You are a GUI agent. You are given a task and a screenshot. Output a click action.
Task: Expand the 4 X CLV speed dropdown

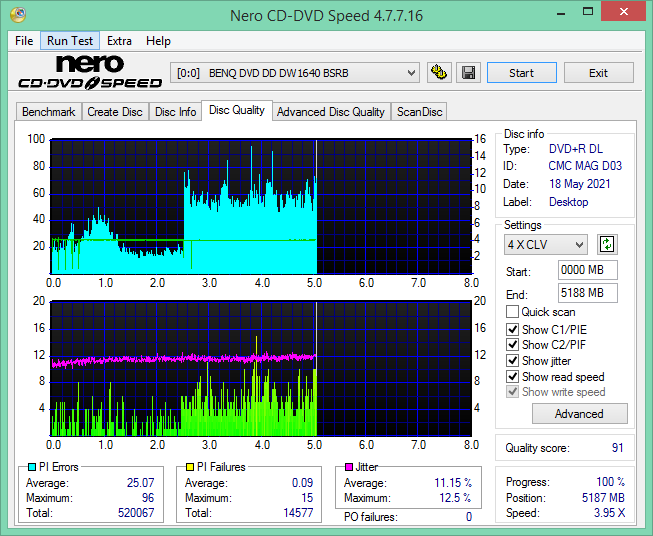click(x=546, y=244)
